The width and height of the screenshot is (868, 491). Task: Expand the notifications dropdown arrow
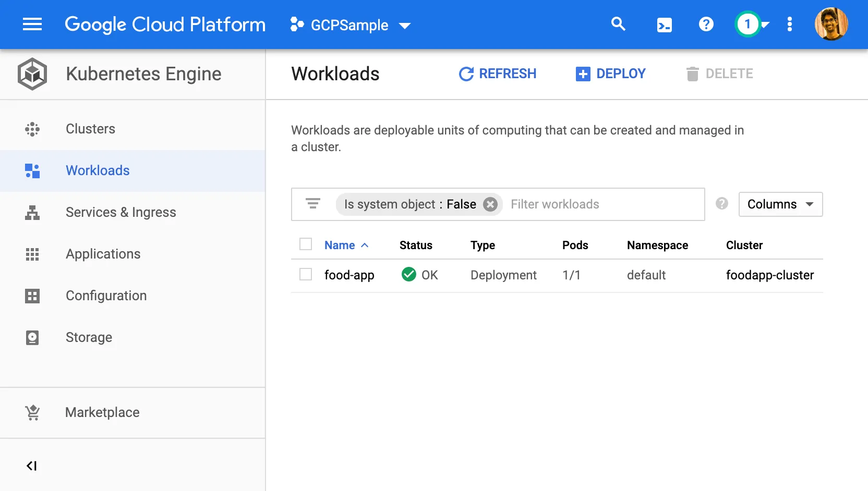click(765, 24)
